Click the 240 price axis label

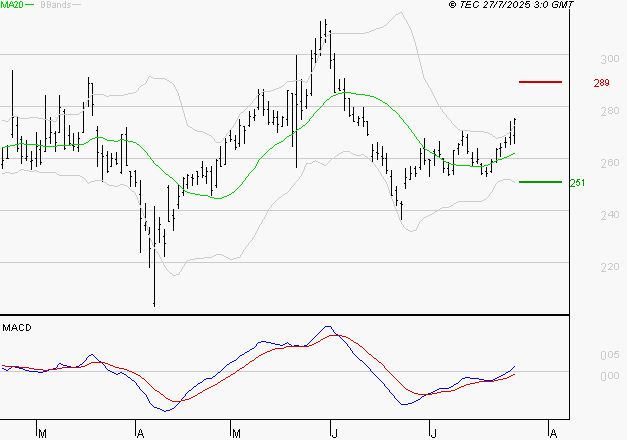pos(610,215)
